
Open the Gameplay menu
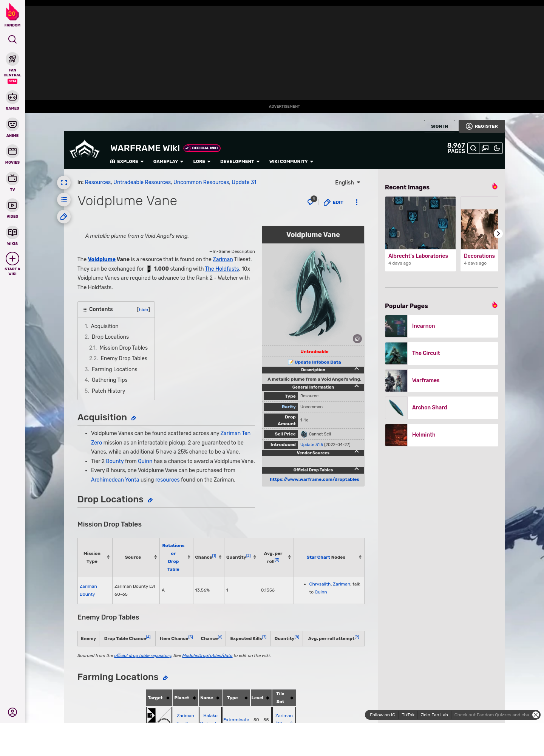(x=168, y=161)
